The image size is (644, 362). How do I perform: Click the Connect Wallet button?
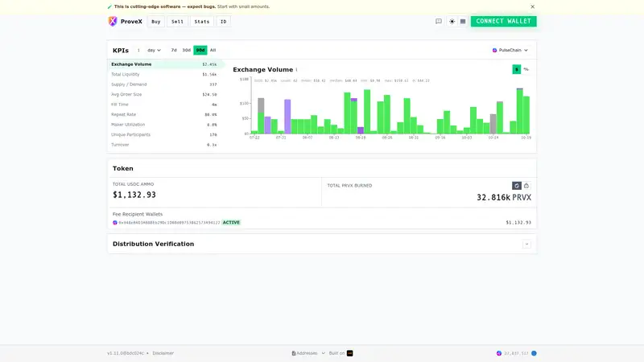pyautogui.click(x=504, y=22)
